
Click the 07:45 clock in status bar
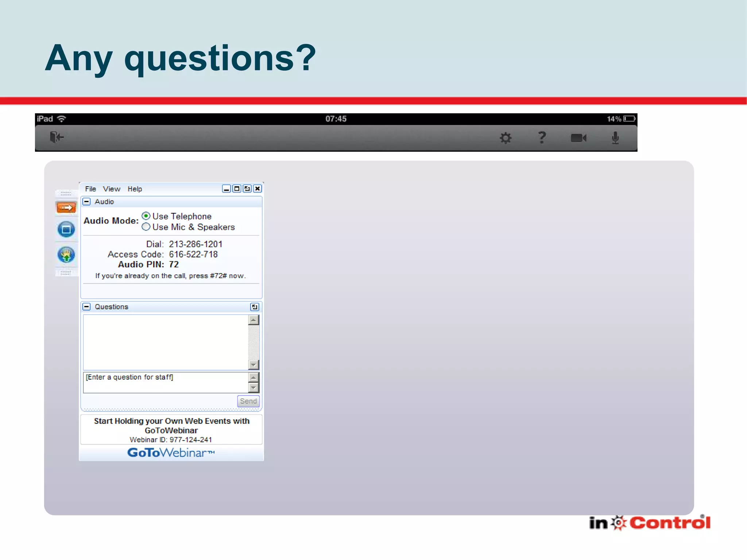coord(336,119)
